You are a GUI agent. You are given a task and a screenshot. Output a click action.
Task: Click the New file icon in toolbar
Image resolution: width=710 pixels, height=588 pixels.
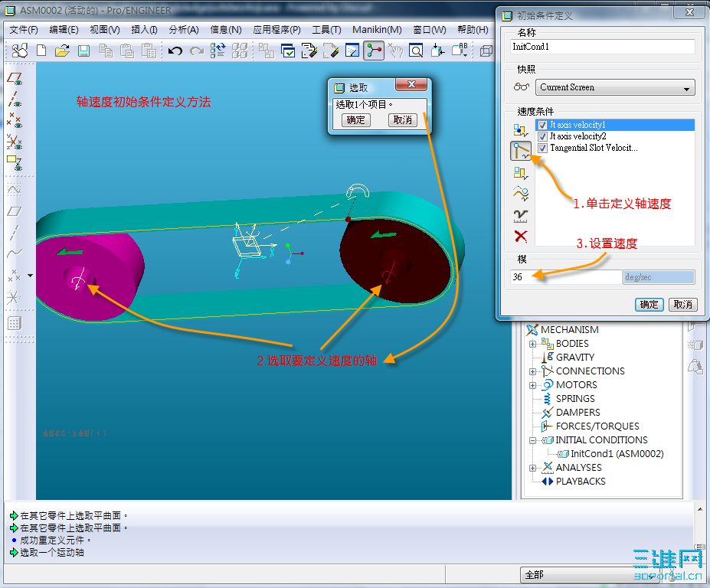(x=41, y=51)
